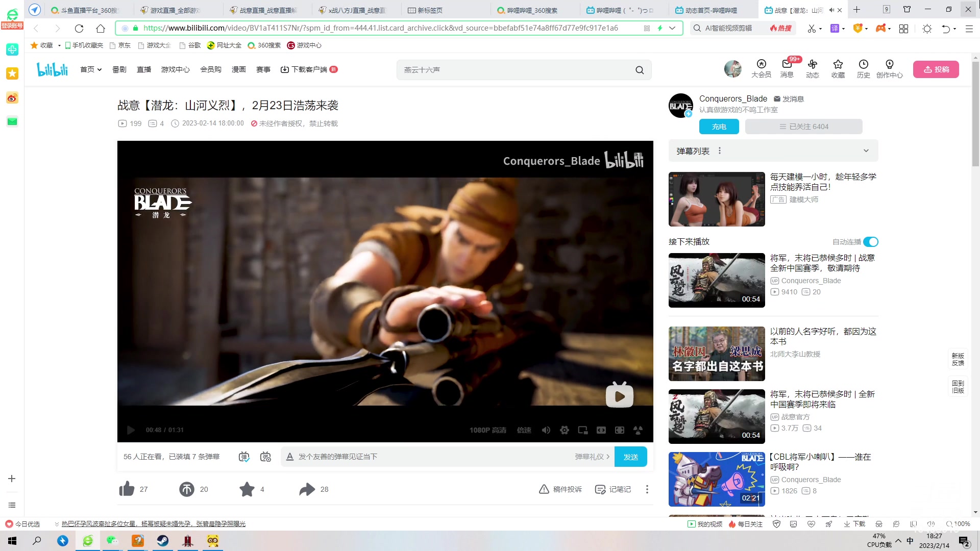This screenshot has height=551, width=980.
Task: Switch player to web fullscreen mode
Action: coord(620,430)
